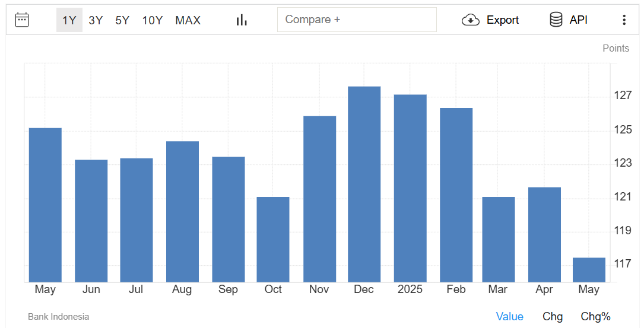Click the Export text button

(503, 20)
